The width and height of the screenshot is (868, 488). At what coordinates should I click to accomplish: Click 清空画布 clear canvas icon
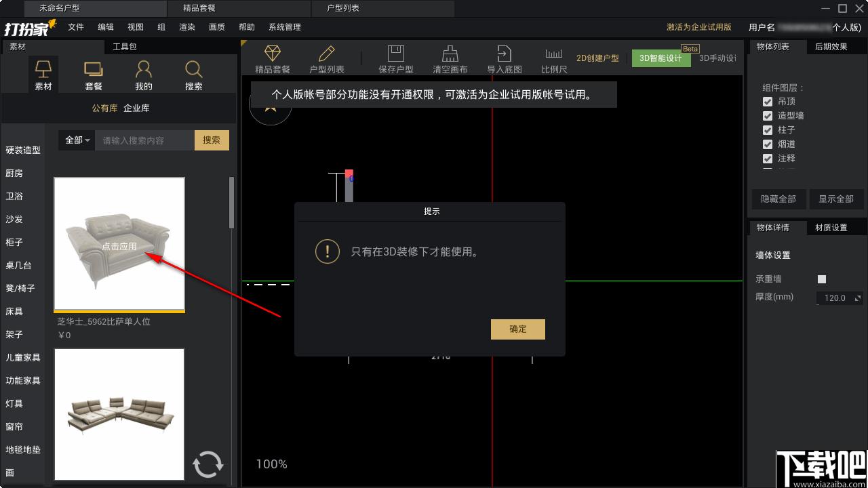pyautogui.click(x=450, y=59)
